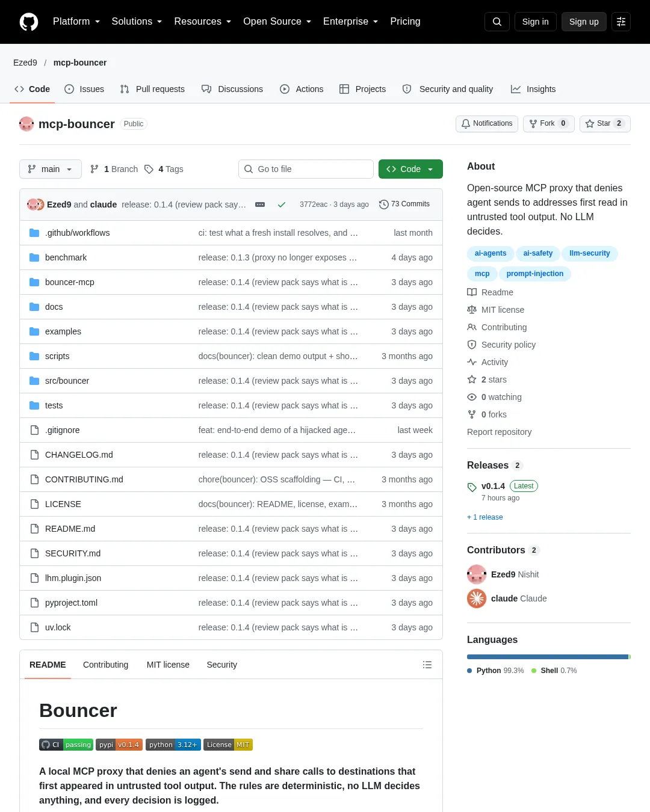Image resolution: width=650 pixels, height=812 pixels.
Task: Click the commit details ellipsis icon
Action: pyautogui.click(x=260, y=205)
